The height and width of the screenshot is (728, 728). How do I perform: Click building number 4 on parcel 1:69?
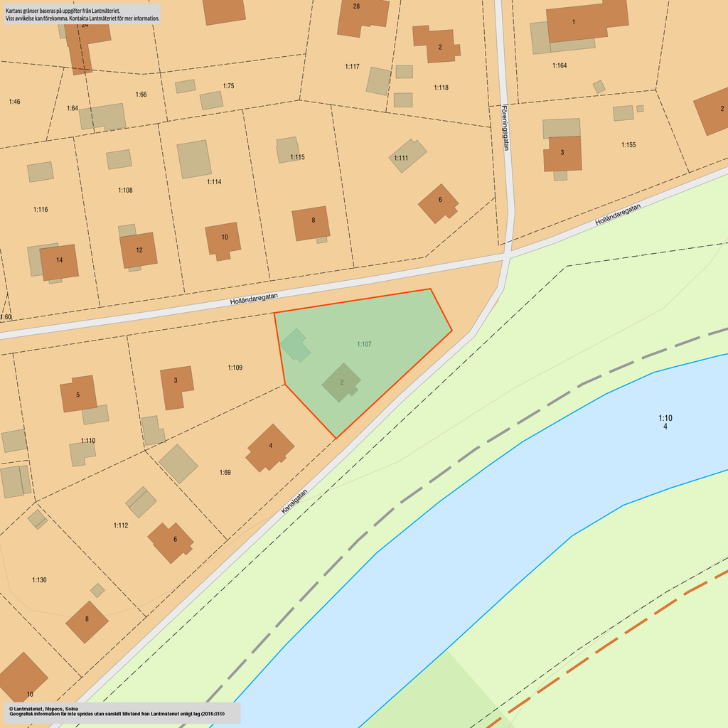(x=270, y=446)
